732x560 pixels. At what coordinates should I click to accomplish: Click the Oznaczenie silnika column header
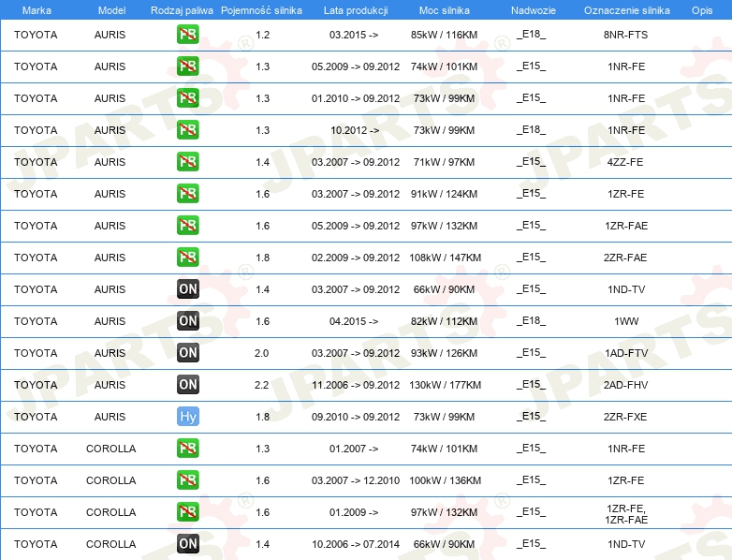(626, 10)
